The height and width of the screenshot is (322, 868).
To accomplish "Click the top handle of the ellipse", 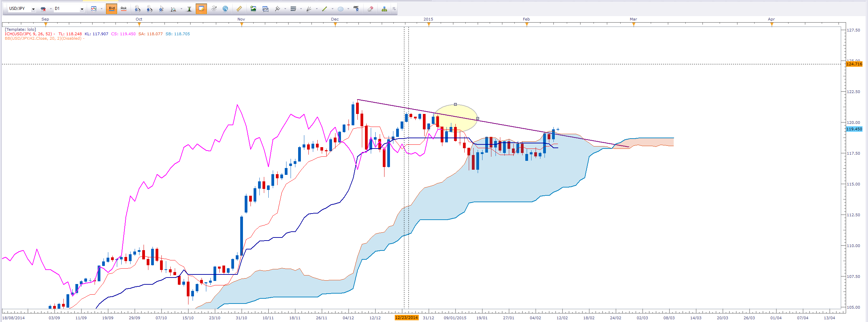I will (455, 104).
